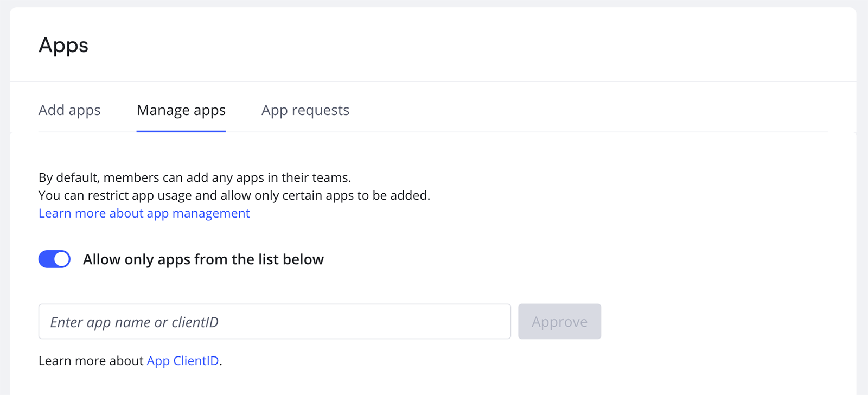Click the white knob of the blue toggle switch
Screen dimensions: 868x395
62,259
